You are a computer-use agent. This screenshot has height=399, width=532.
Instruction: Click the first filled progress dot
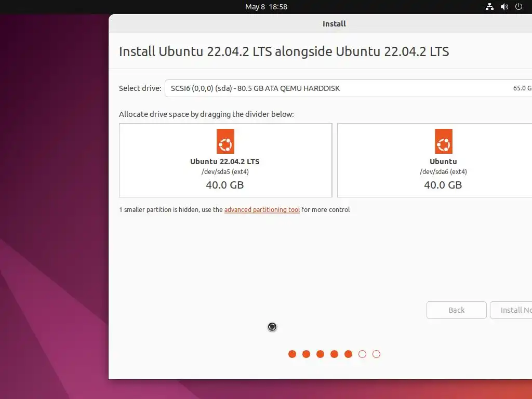(292, 354)
